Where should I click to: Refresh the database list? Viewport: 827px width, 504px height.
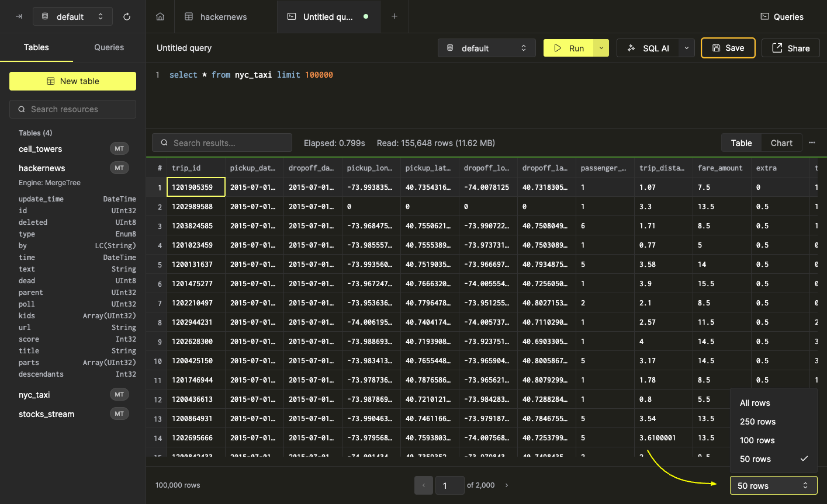[127, 16]
